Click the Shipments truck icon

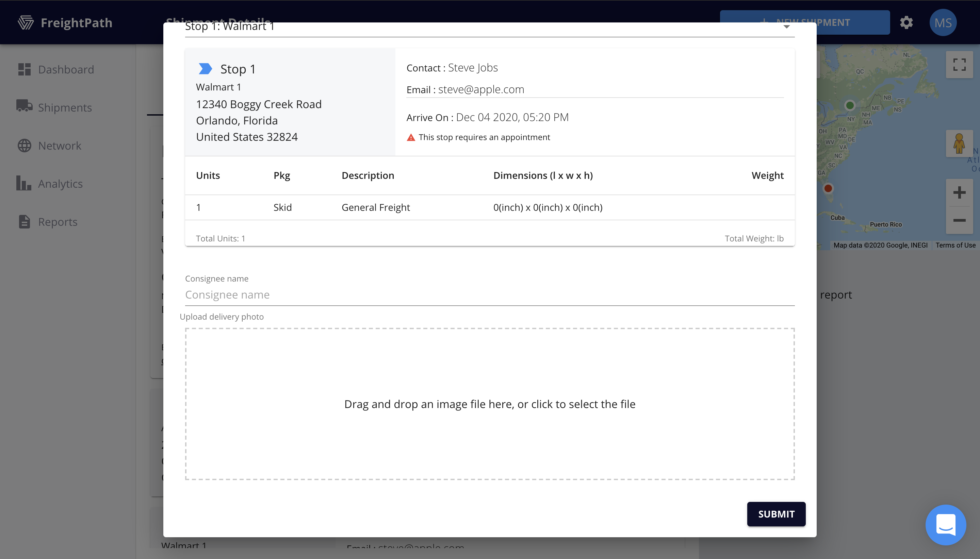[24, 106]
